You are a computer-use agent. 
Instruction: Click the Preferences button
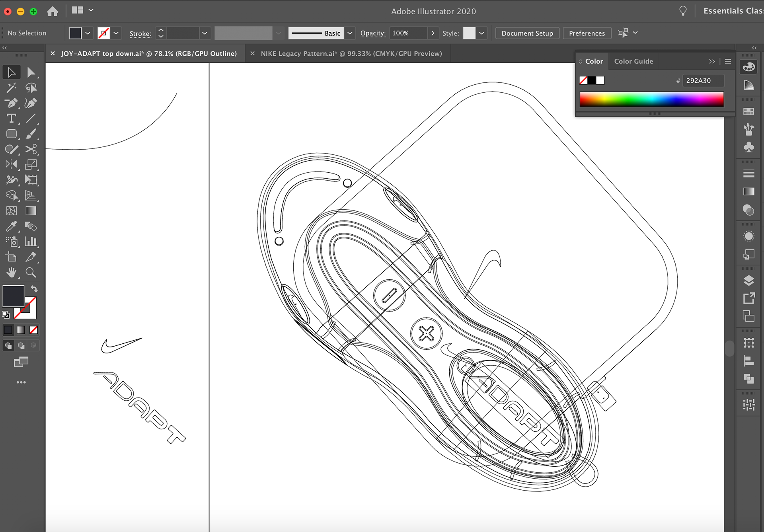click(587, 33)
